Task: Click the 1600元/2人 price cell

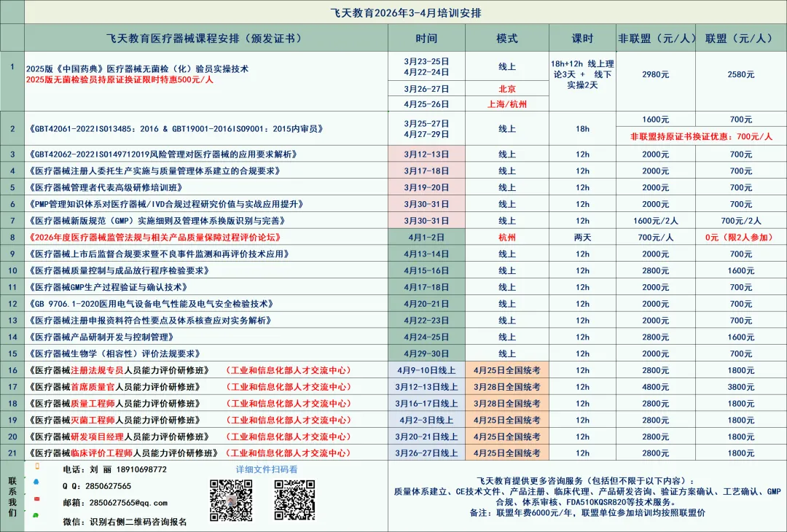Action: point(656,221)
